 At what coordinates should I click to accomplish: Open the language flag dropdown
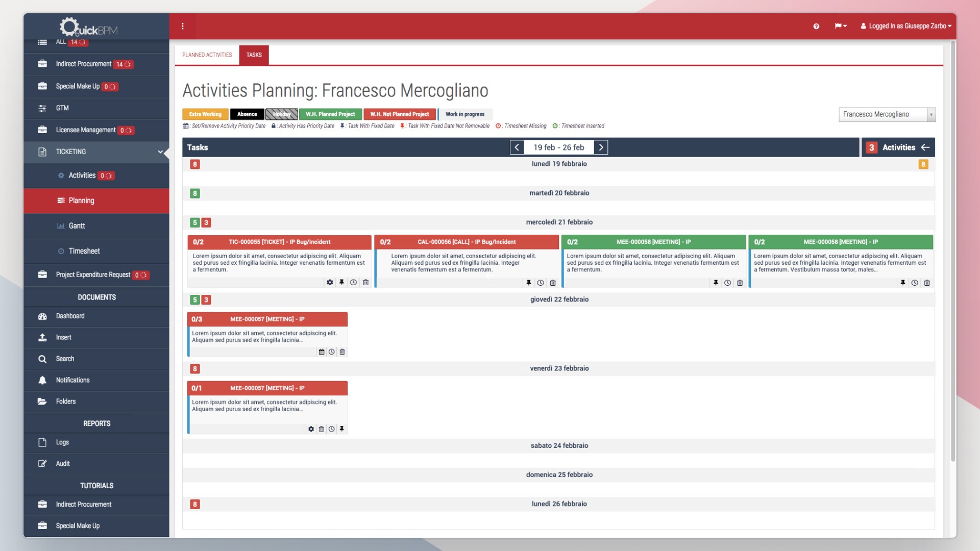pos(840,26)
